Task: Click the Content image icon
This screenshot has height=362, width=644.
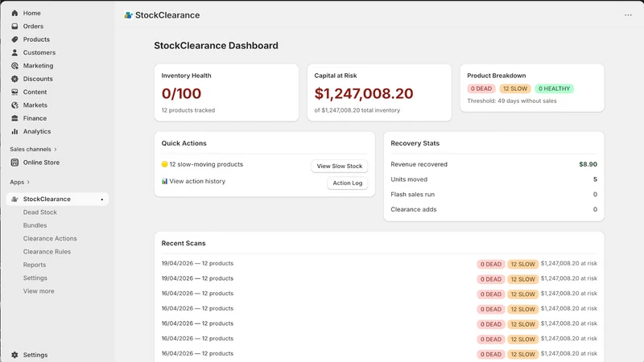Action: (x=14, y=92)
